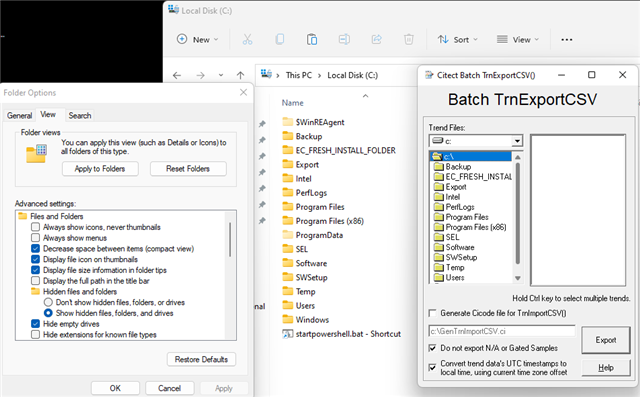Uncheck Display file icon on thumbnails
640x397 pixels.
(x=36, y=259)
